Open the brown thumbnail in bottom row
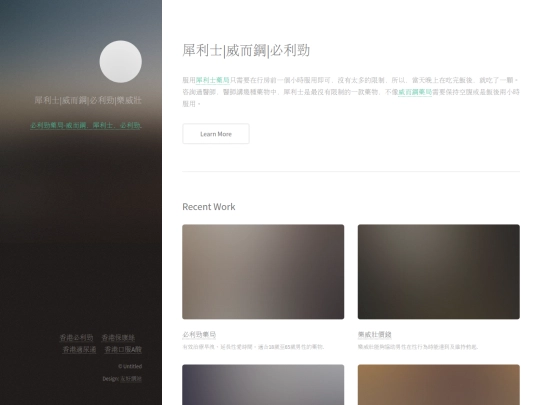The width and height of the screenshot is (540, 405). tap(439, 385)
